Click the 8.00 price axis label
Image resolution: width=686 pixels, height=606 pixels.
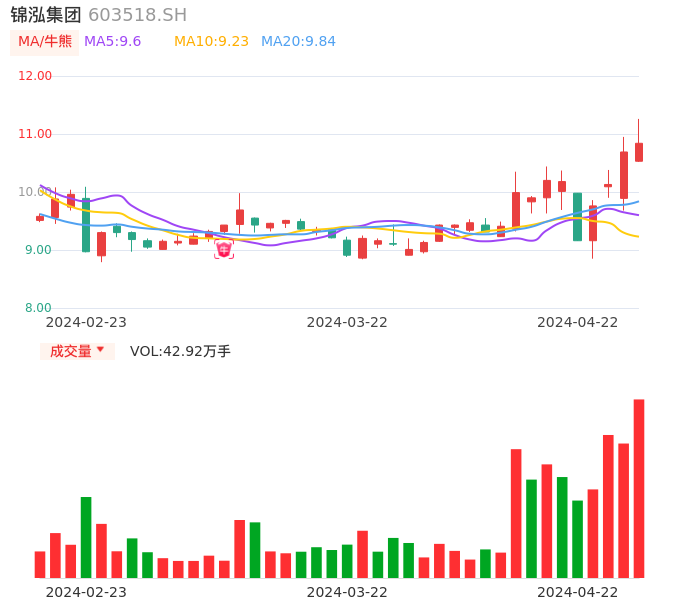click(38, 308)
